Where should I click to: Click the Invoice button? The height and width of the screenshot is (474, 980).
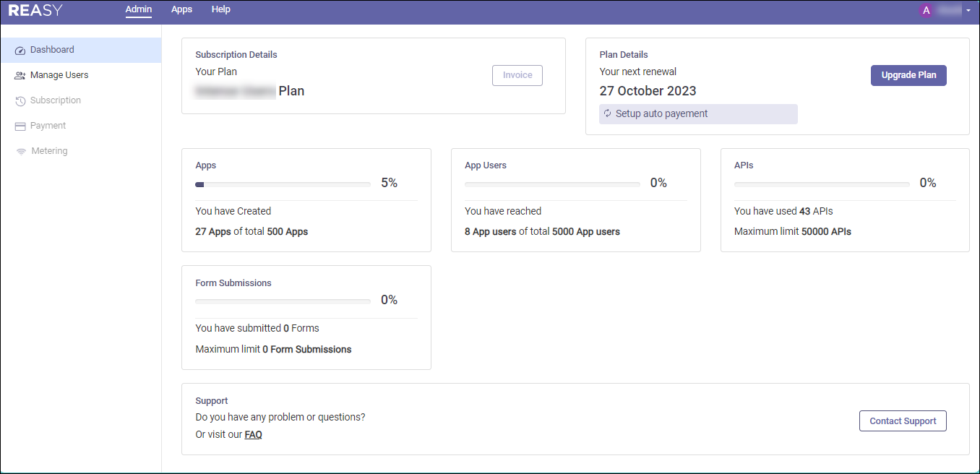click(x=517, y=75)
